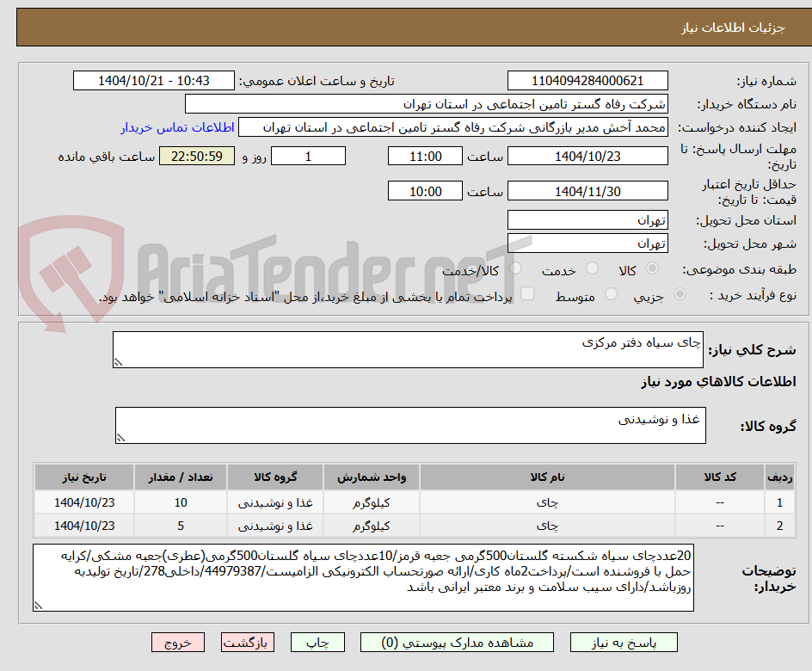Click the buyer notes text area
Image resolution: width=812 pixels, height=671 pixels.
pos(364,578)
